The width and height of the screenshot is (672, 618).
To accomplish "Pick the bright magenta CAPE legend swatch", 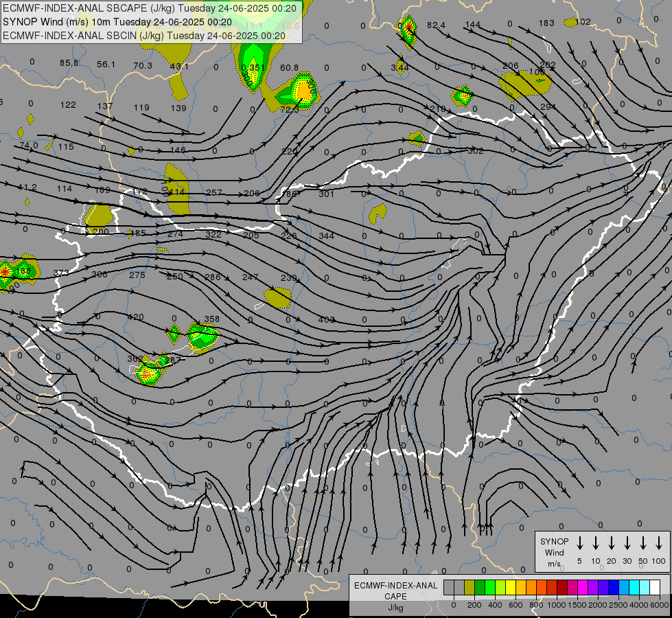I will tap(583, 588).
